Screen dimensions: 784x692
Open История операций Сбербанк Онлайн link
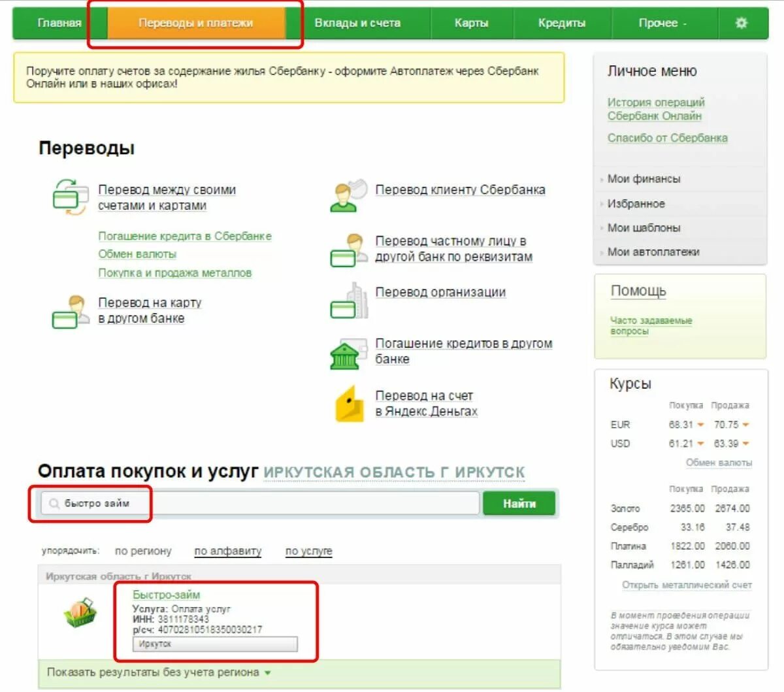(x=656, y=109)
